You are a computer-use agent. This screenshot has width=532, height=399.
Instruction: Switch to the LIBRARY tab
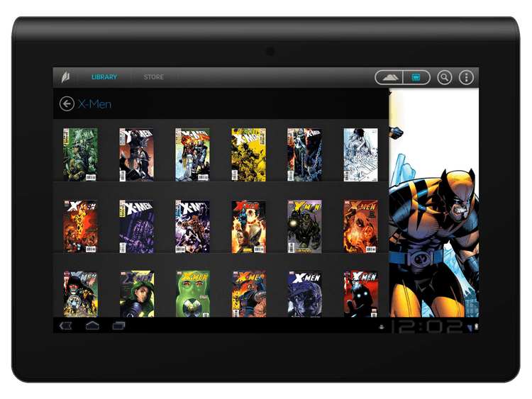pyautogui.click(x=104, y=77)
